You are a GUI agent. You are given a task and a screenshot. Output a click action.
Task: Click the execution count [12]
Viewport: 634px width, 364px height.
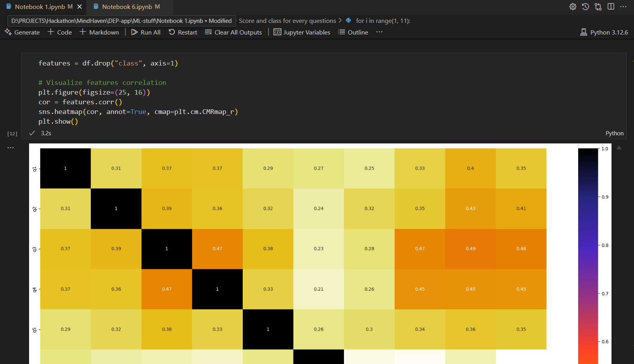click(x=12, y=134)
